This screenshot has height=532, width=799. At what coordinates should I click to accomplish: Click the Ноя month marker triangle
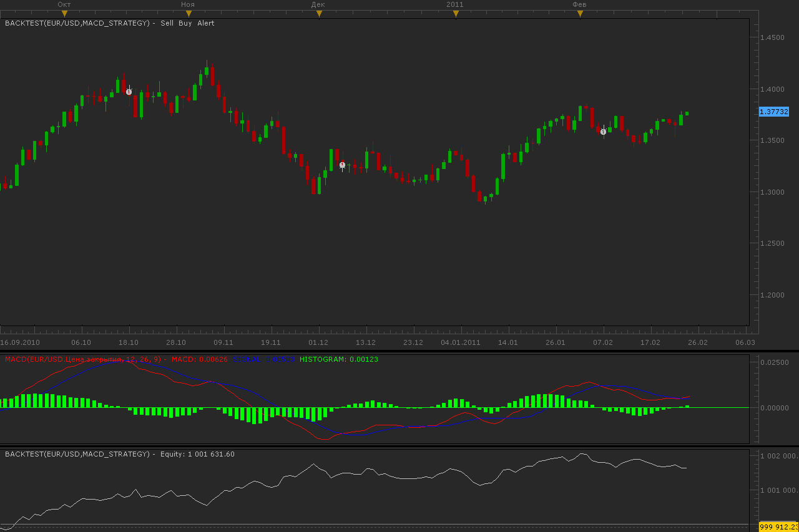click(189, 13)
